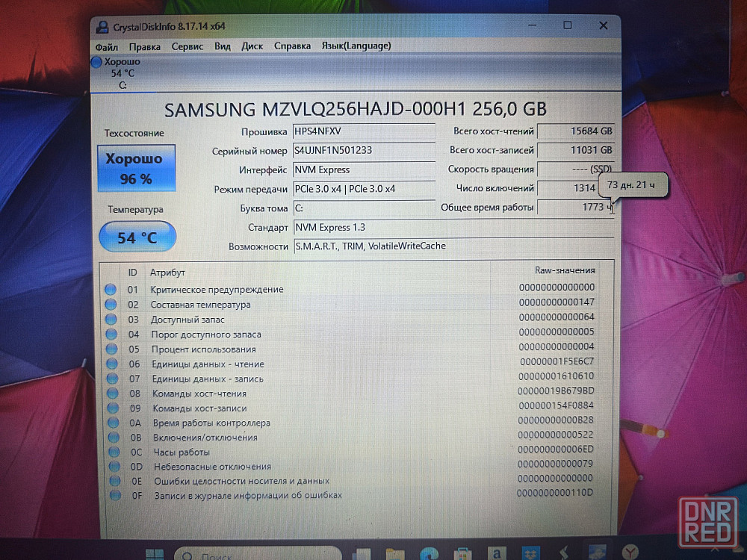Open Microsoft Edge from the taskbar
Screen dimensions: 747x560
[429, 553]
